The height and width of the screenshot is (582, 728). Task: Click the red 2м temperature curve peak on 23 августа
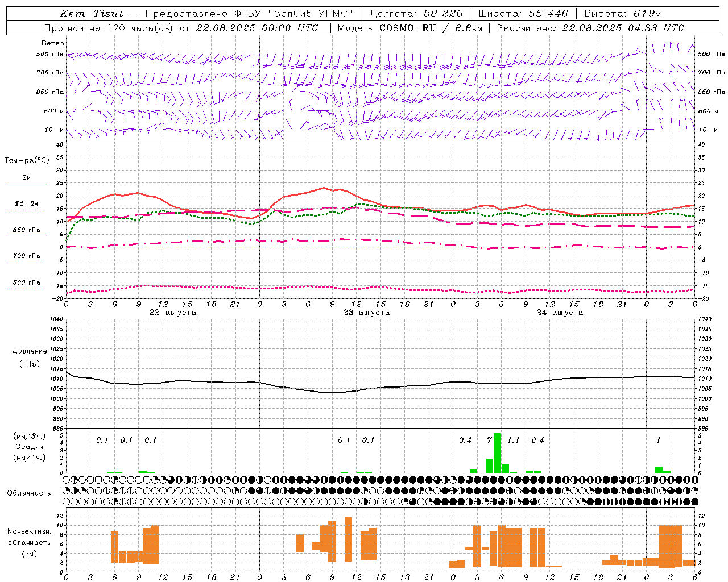[x=324, y=188]
